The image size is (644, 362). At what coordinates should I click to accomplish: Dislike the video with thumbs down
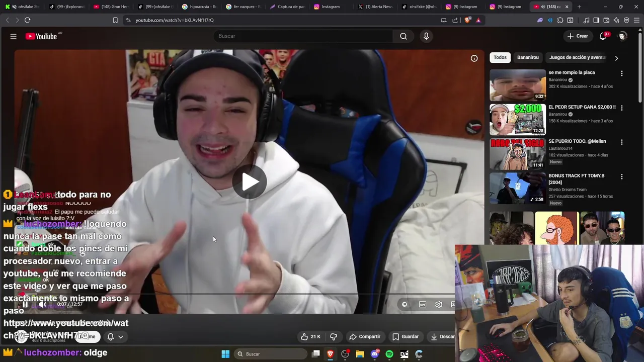point(333,336)
